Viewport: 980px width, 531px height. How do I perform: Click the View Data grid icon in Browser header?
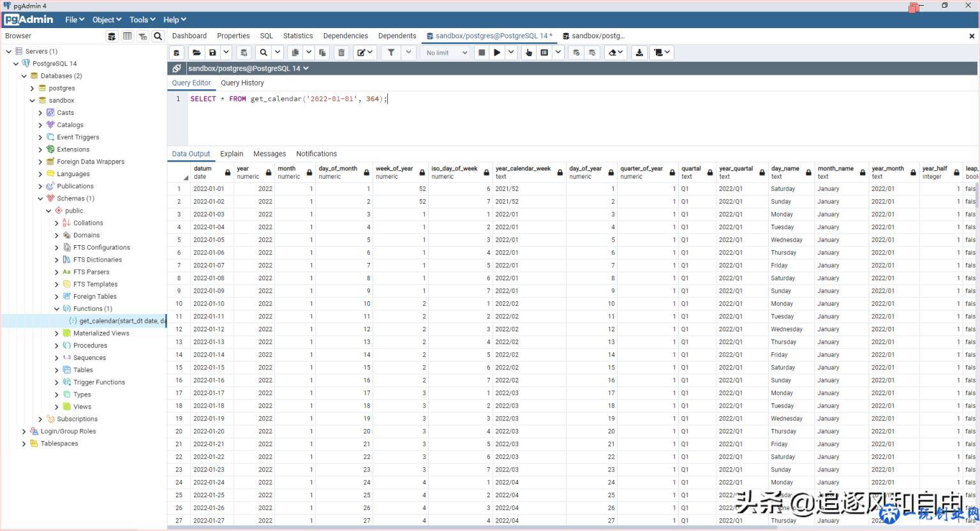pos(128,36)
